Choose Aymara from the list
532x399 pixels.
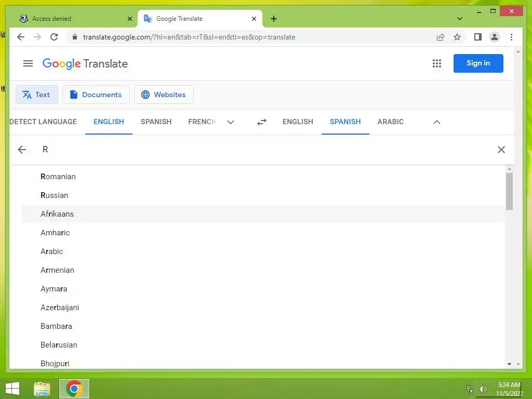[263, 289]
